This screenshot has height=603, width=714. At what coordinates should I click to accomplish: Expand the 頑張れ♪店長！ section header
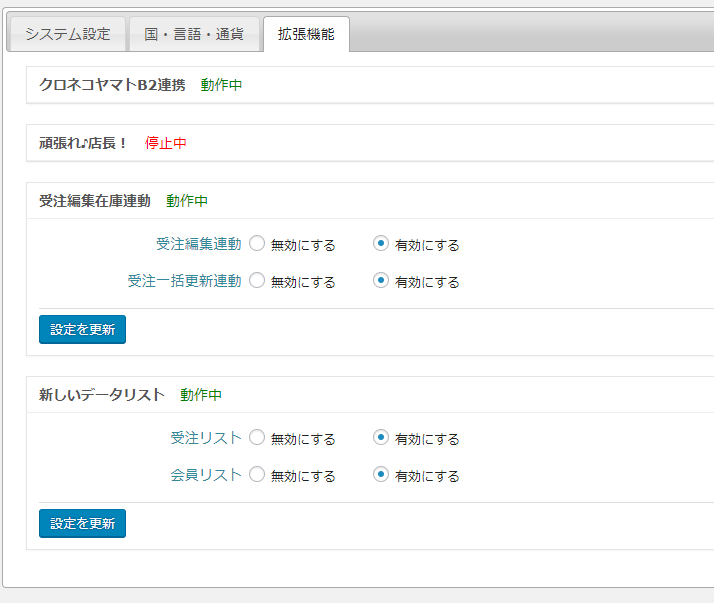tap(370, 143)
